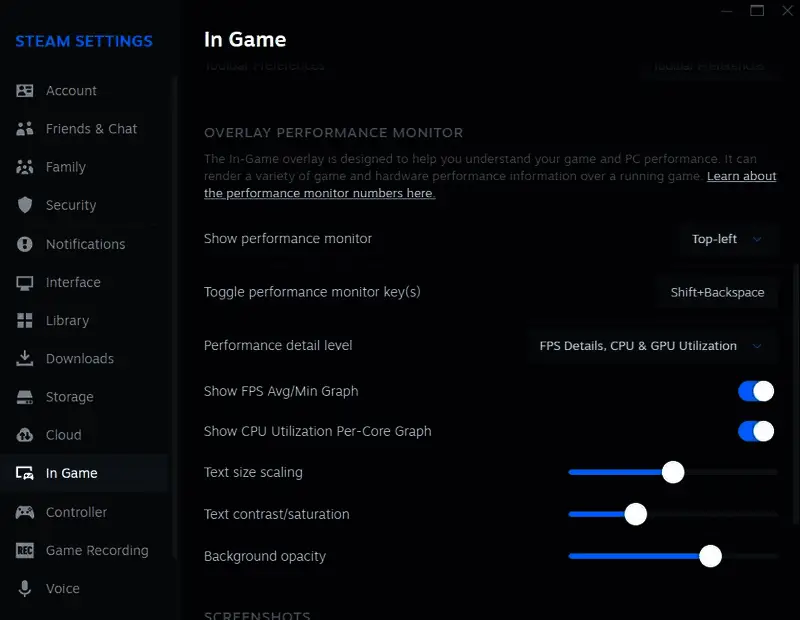The height and width of the screenshot is (620, 800).
Task: Open the Library grid icon
Action: (x=25, y=321)
